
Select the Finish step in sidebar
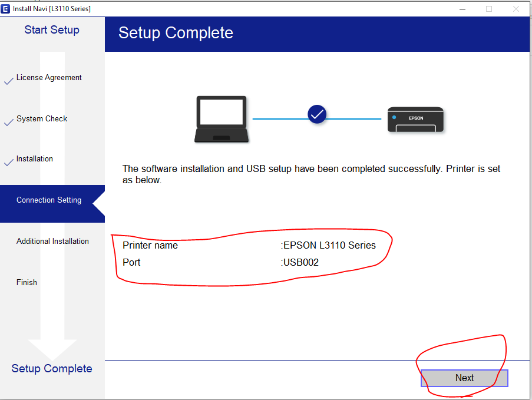coord(27,282)
